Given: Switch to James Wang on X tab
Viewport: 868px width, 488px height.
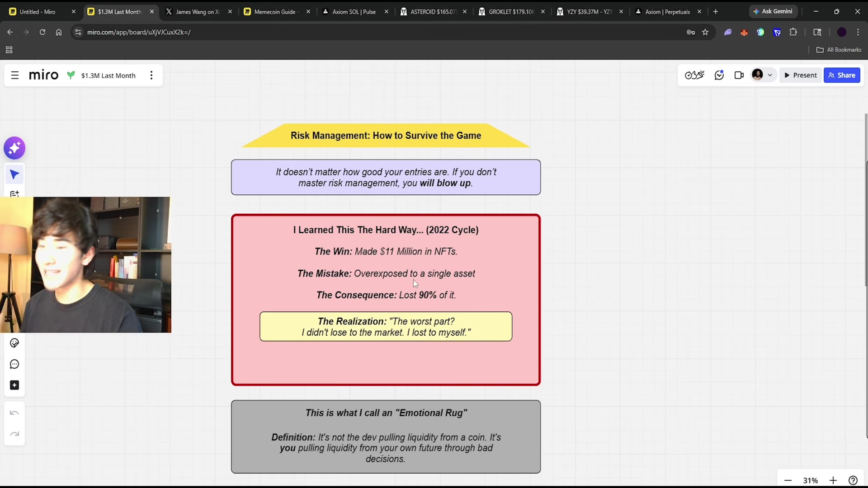Looking at the screenshot, I should pos(198,12).
